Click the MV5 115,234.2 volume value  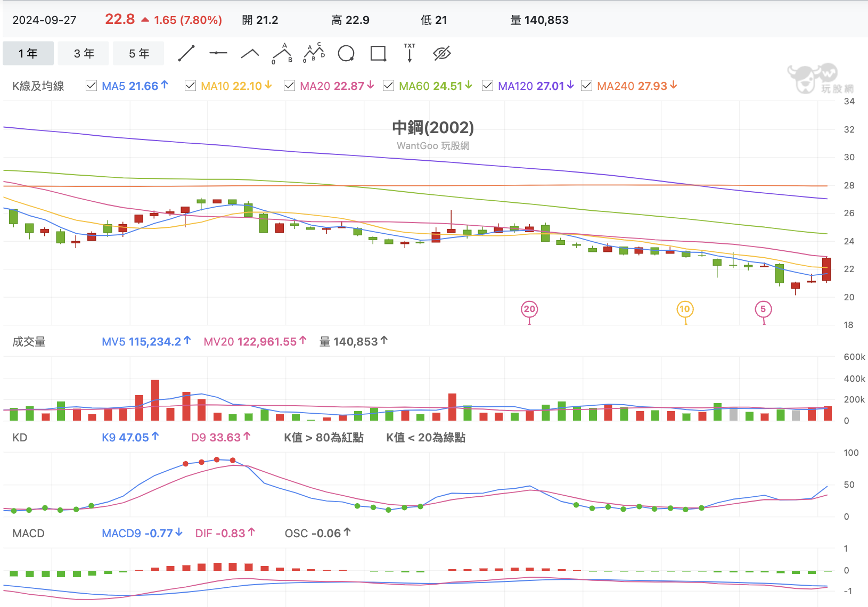[x=146, y=341]
